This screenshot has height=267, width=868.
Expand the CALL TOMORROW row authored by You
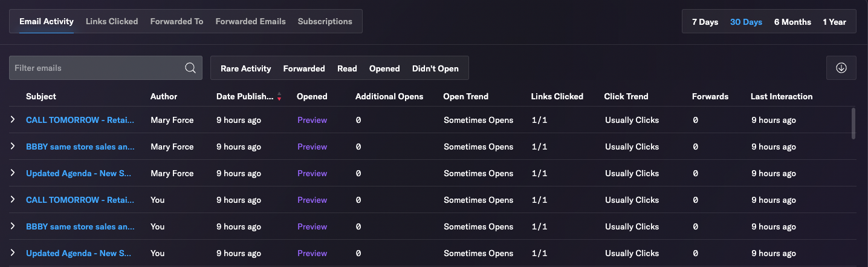[12, 200]
